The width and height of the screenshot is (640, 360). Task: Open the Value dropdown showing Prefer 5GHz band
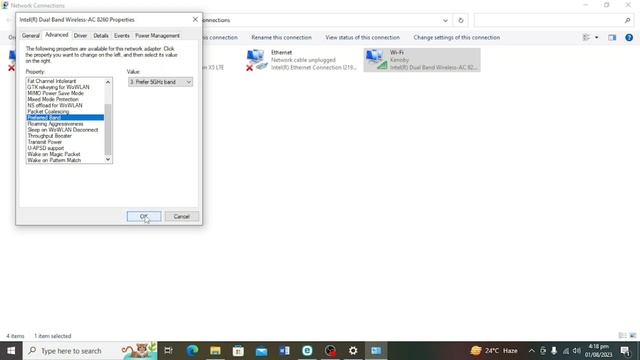(160, 82)
